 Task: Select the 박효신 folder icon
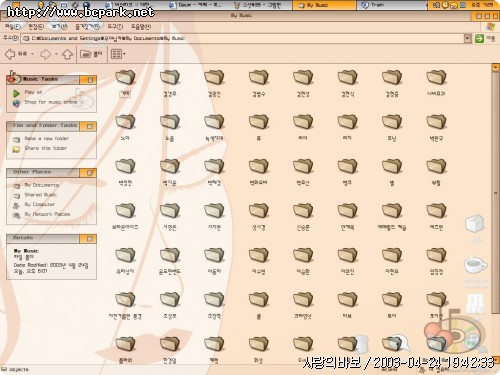click(303, 166)
